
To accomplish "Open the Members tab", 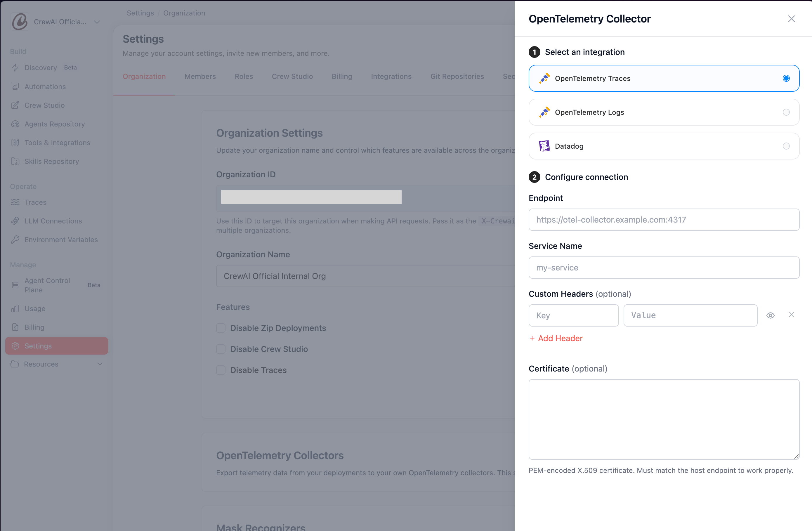I will (200, 77).
